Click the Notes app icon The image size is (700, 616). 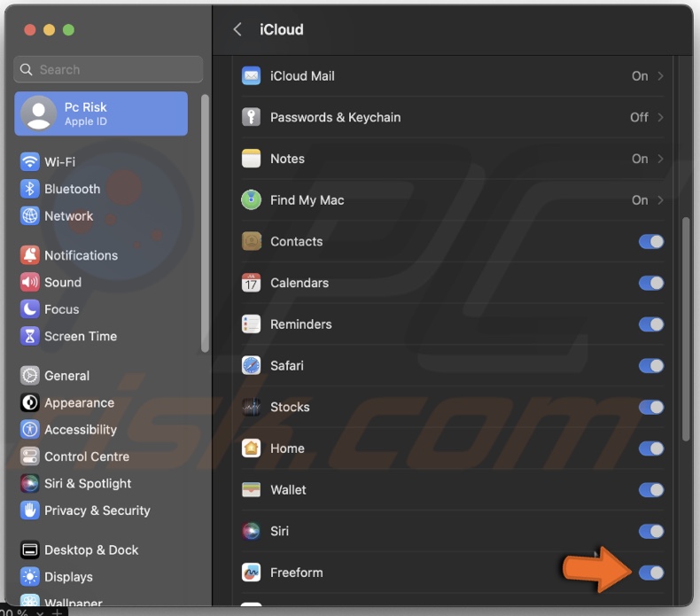point(251,159)
